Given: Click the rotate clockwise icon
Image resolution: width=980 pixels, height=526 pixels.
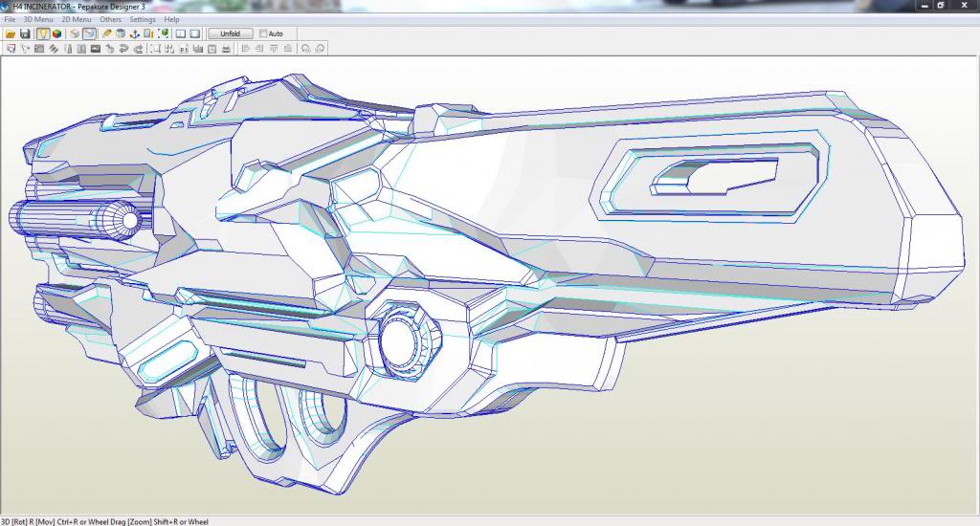Looking at the screenshot, I should tap(320, 49).
